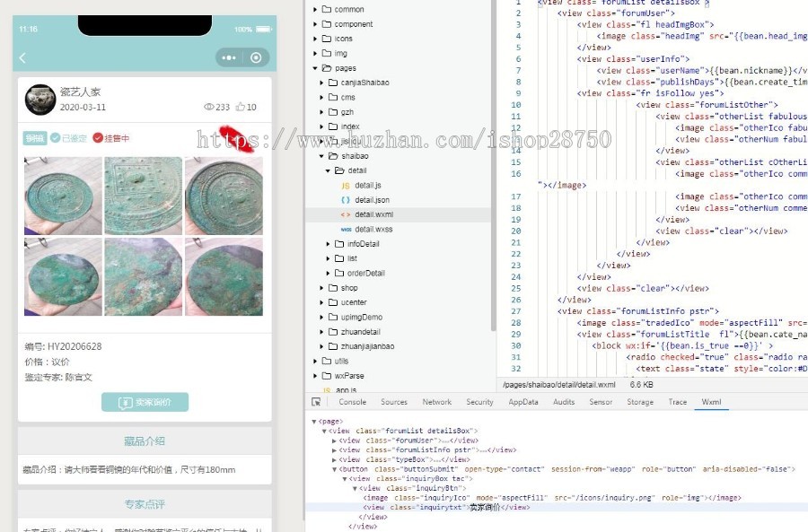Open the three-dots capsule menu
808x532 pixels.
[x=229, y=57]
